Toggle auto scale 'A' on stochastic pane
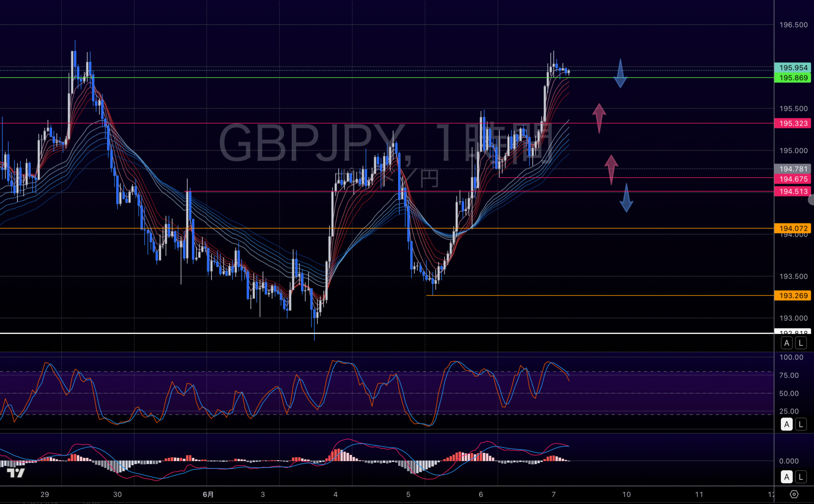 [x=787, y=424]
